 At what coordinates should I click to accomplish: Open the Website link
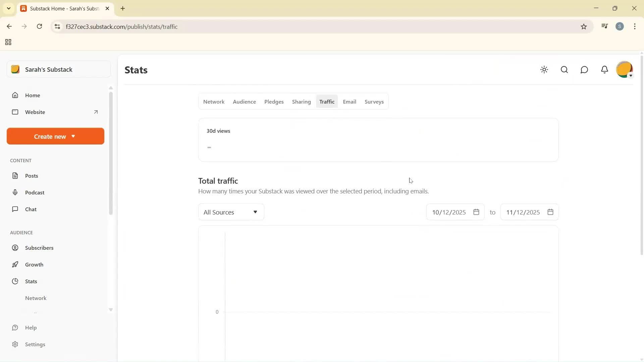[36, 112]
